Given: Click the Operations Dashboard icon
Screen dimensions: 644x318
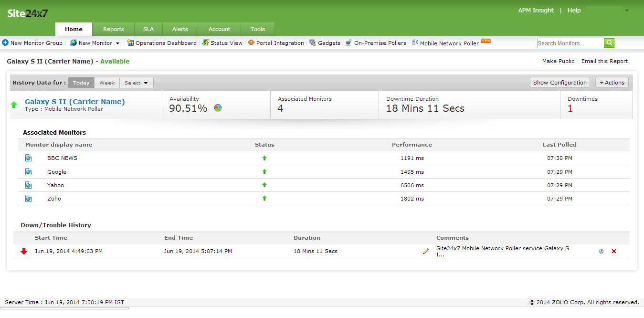Looking at the screenshot, I should coord(130,42).
